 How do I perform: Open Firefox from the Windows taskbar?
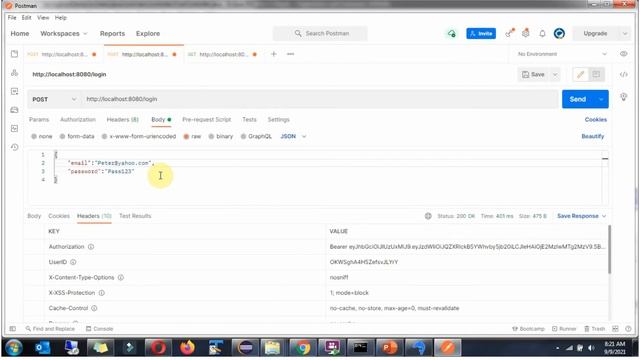click(187, 348)
